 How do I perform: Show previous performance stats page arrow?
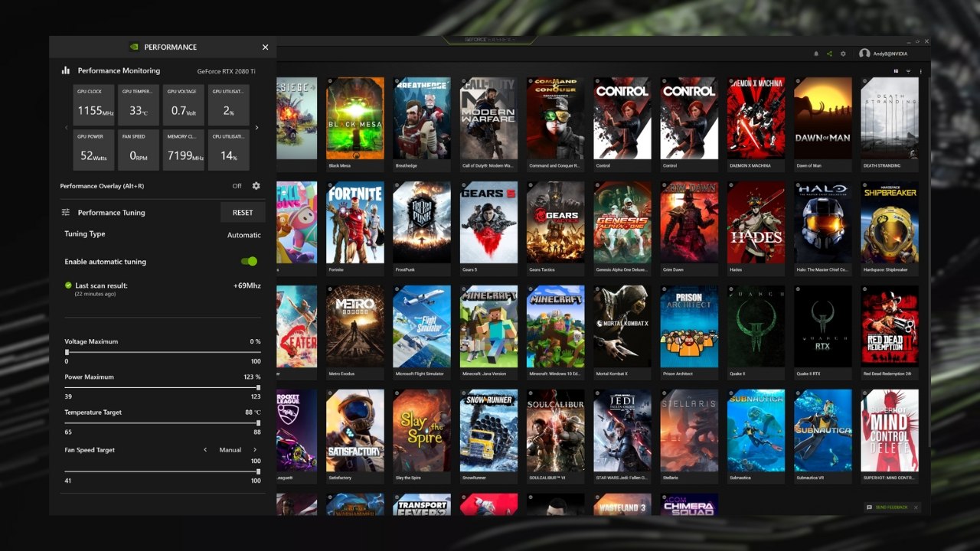[x=67, y=128]
